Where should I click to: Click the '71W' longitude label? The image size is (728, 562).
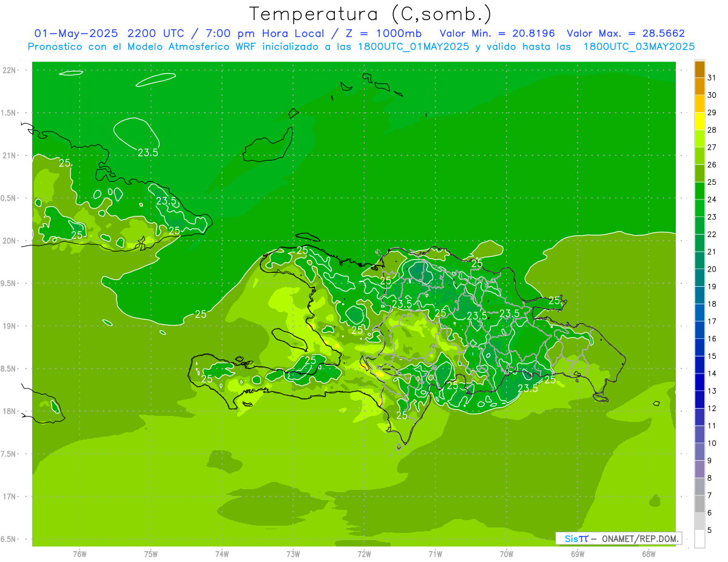pos(436,554)
